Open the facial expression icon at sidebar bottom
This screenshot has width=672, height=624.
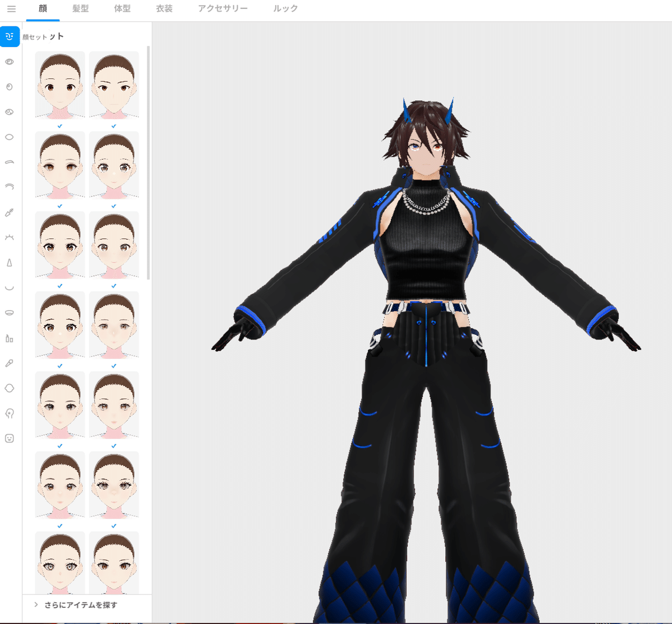10,438
